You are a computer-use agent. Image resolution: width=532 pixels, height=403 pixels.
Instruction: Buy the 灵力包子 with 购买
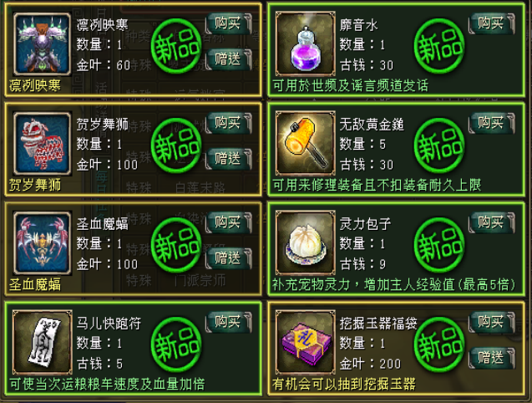[x=492, y=222]
